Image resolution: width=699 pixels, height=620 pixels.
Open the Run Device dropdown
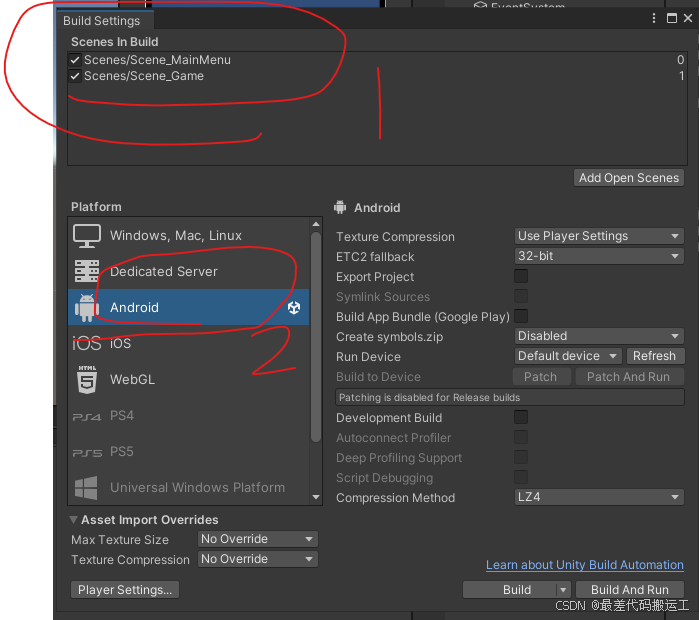tap(568, 356)
